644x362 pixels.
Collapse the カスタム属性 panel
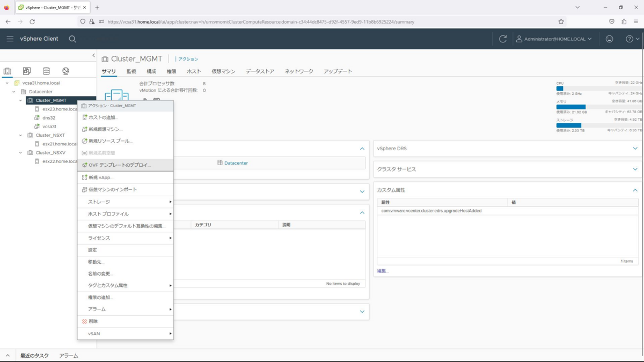635,190
